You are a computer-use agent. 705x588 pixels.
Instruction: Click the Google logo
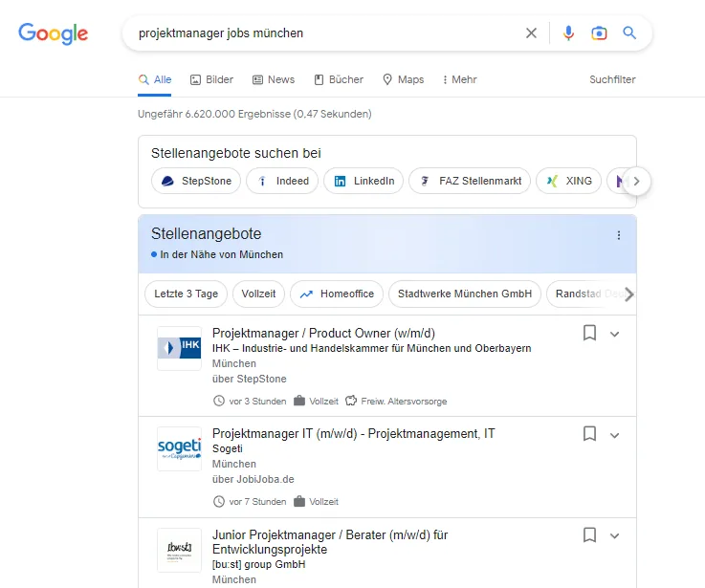pos(53,33)
